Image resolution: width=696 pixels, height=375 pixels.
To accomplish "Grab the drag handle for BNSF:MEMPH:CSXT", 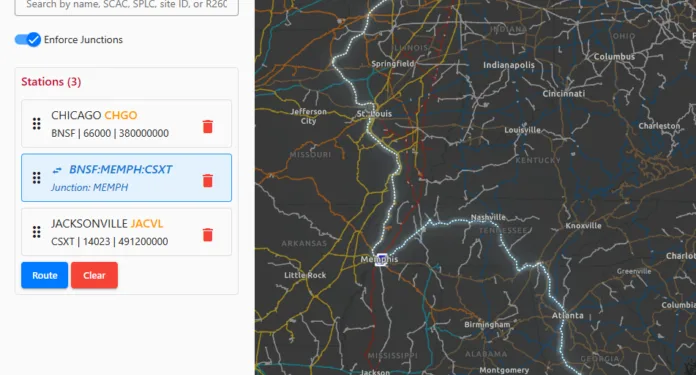I will point(36,178).
